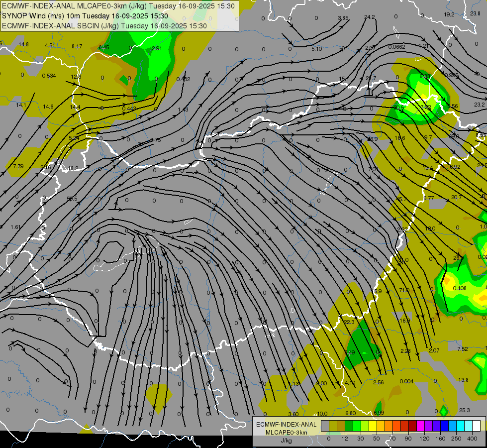
Task: Click the SBCIN title line at top
Action: (104, 26)
